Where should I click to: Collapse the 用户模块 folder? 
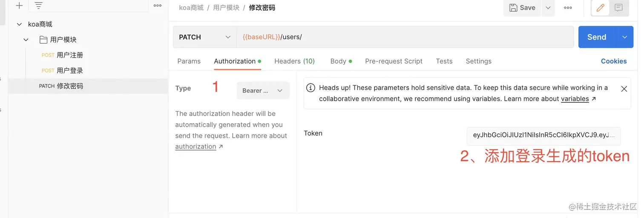(x=26, y=40)
